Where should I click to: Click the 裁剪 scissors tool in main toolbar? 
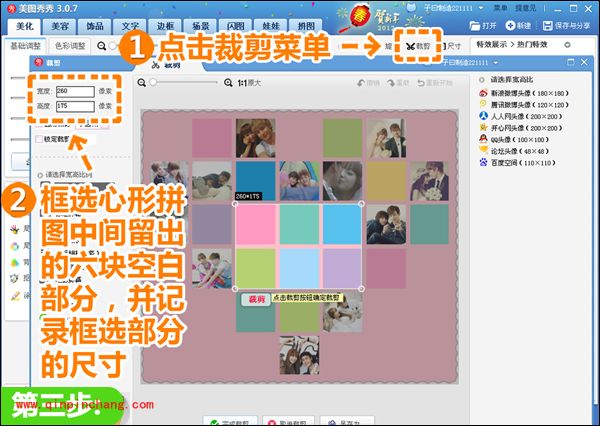418,46
